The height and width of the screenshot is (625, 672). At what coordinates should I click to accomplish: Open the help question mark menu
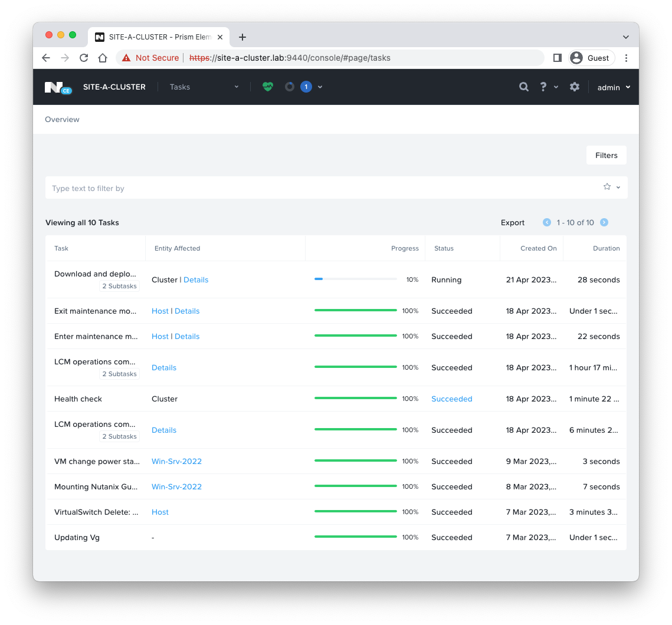(x=543, y=87)
